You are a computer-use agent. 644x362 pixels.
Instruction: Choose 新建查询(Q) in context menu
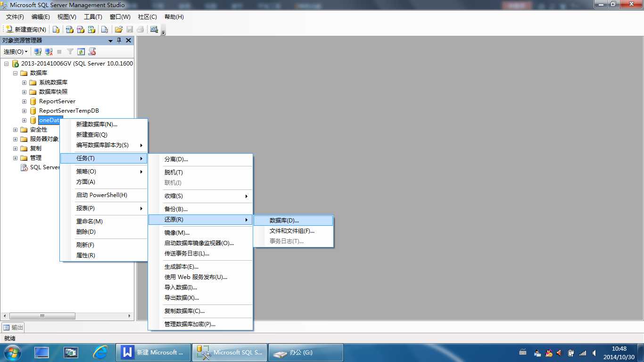coord(104,135)
